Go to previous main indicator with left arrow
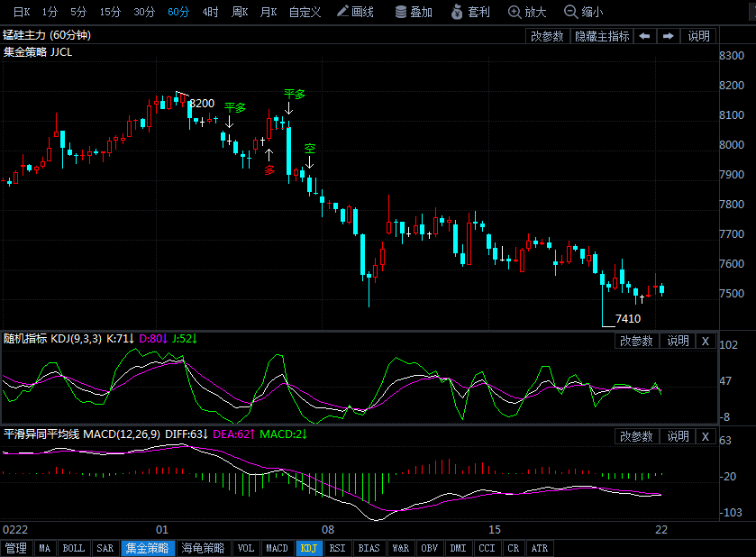756x557 pixels. pyautogui.click(x=644, y=36)
